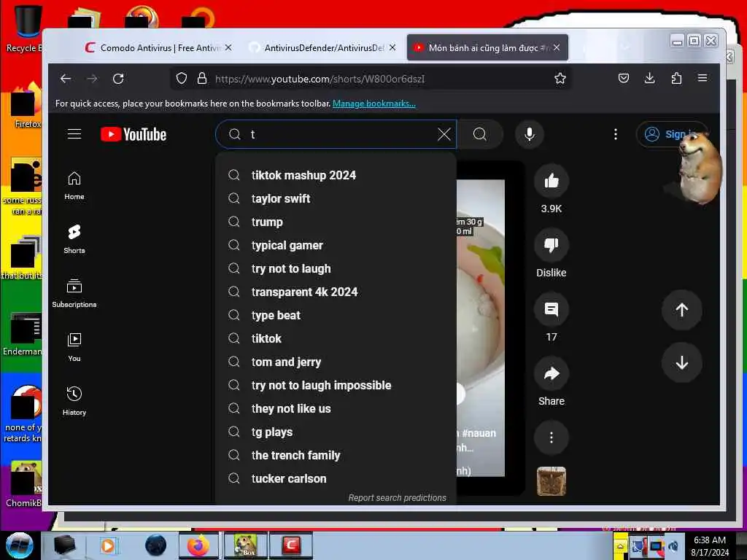The width and height of the screenshot is (747, 560).
Task: Click Report search predictions
Action: click(x=398, y=497)
